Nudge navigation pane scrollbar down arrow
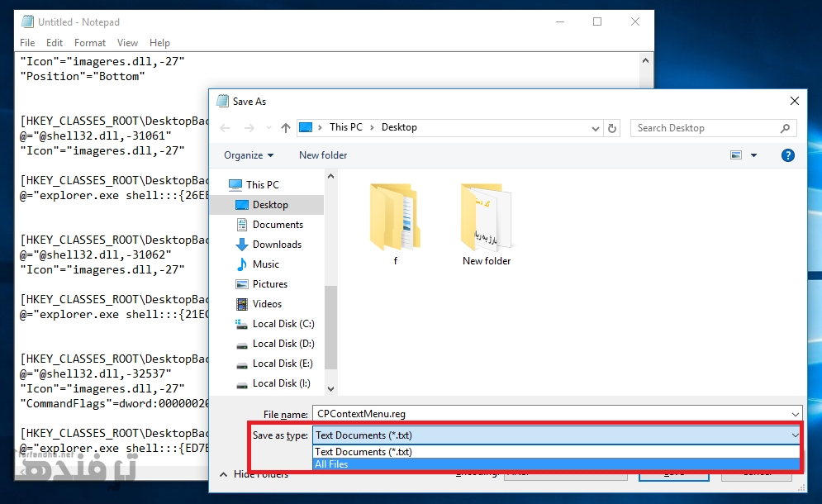This screenshot has width=822, height=504. (330, 388)
